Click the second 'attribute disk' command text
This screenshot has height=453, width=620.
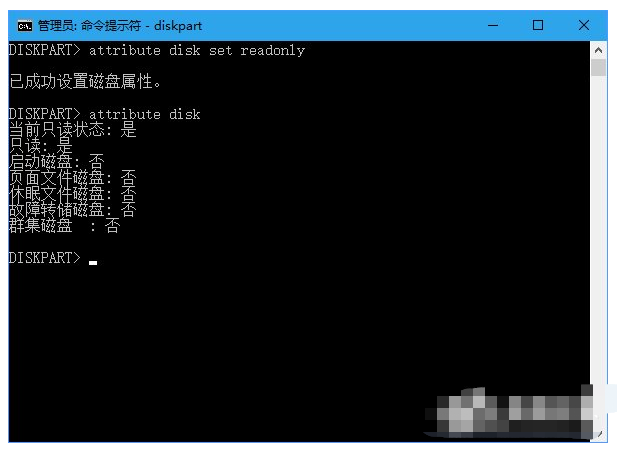pyautogui.click(x=145, y=114)
